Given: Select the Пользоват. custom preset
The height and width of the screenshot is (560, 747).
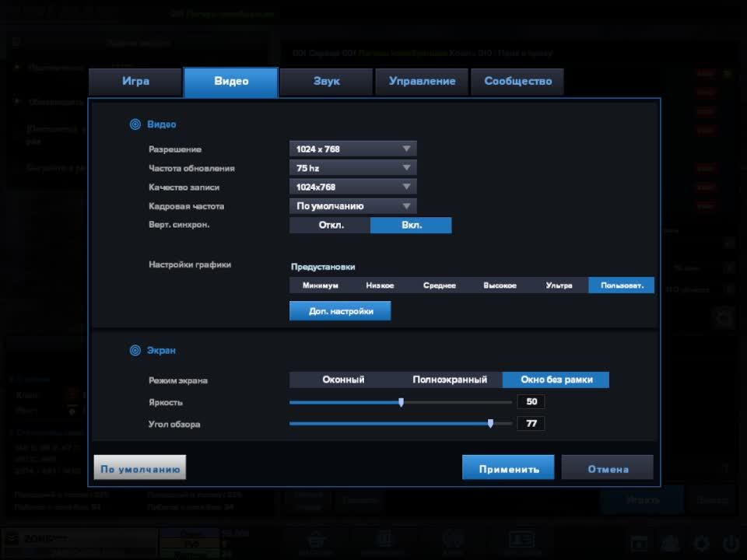Looking at the screenshot, I should coord(622,285).
